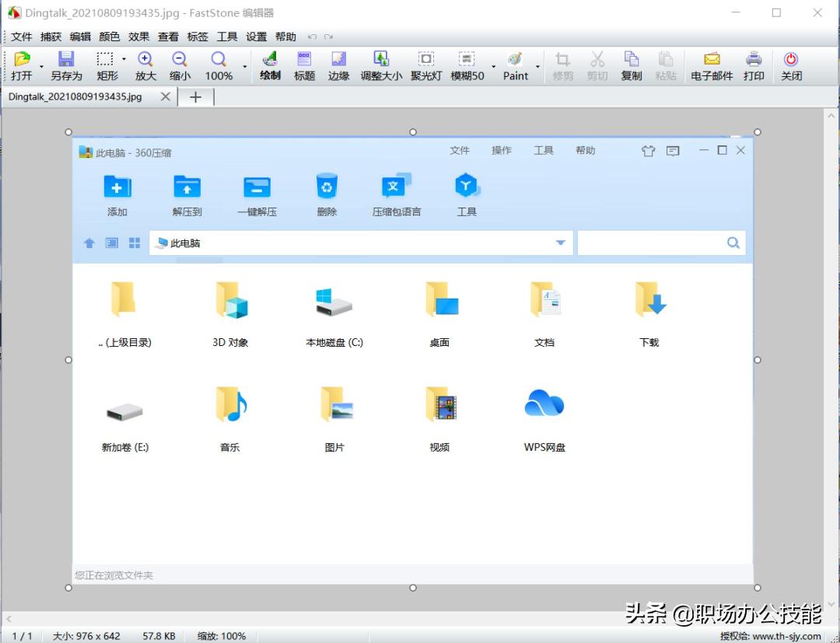The width and height of the screenshot is (840, 643).
Task: Click the 新加卷 (E:) drive in image
Action: coord(124,426)
